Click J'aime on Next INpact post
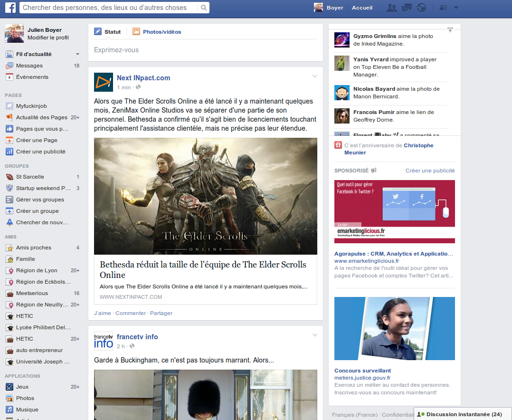The height and width of the screenshot is (420, 512). click(x=103, y=313)
